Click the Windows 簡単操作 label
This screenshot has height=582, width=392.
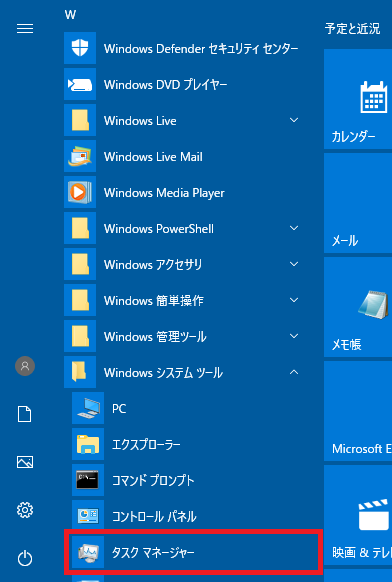[x=154, y=301]
